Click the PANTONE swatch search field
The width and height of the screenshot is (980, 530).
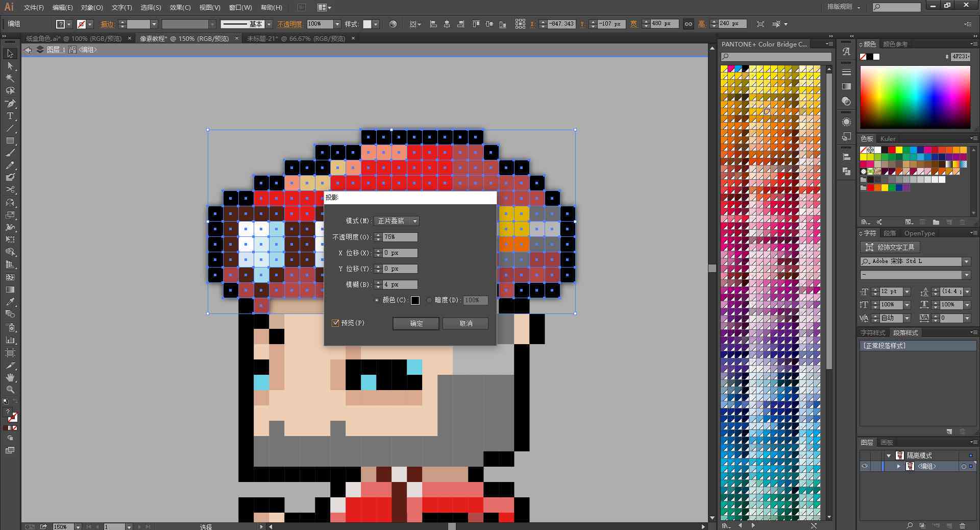coord(777,57)
